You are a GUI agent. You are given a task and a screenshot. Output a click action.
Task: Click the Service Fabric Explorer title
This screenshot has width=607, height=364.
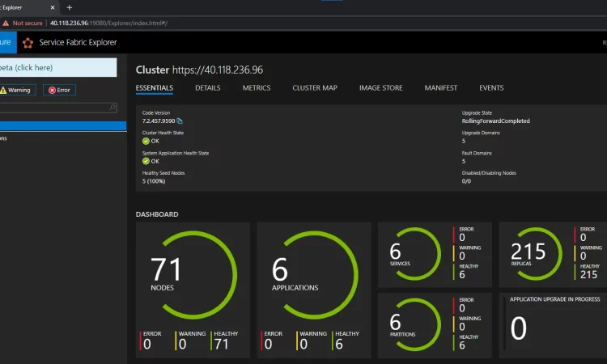(78, 43)
